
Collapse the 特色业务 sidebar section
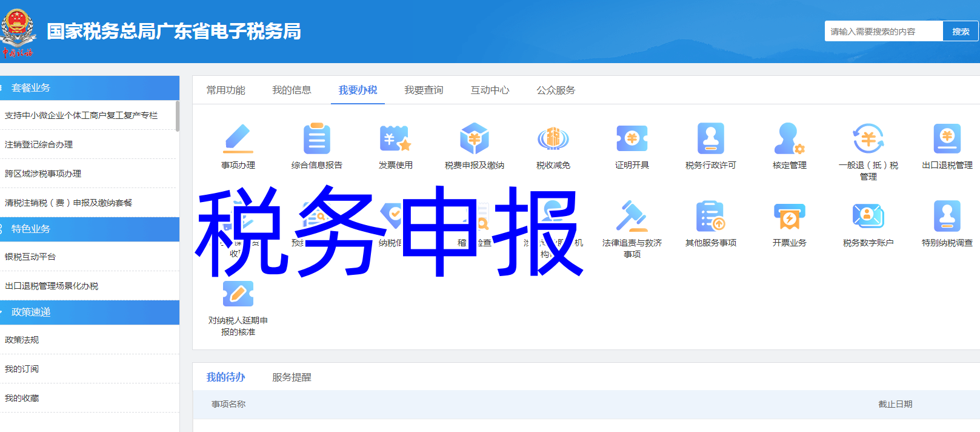90,229
